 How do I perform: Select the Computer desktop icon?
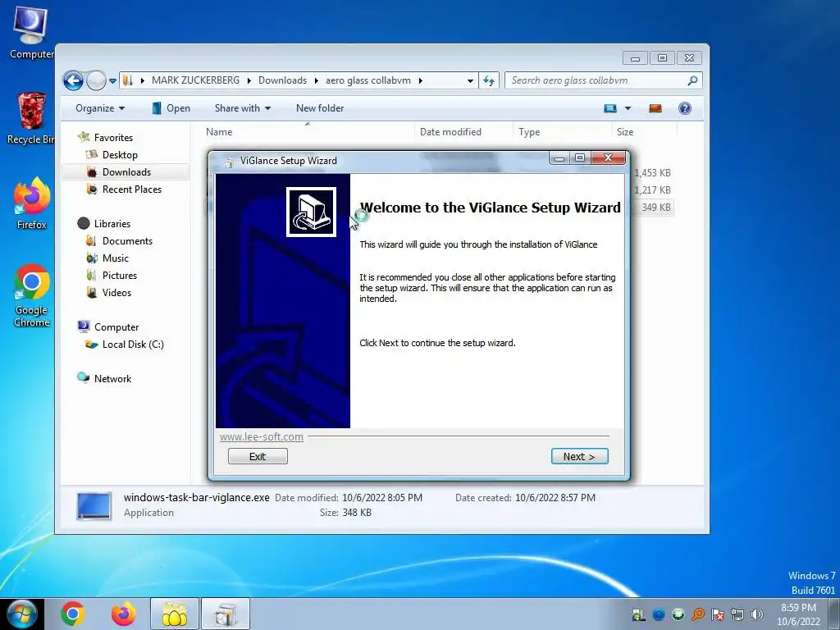coord(30,32)
